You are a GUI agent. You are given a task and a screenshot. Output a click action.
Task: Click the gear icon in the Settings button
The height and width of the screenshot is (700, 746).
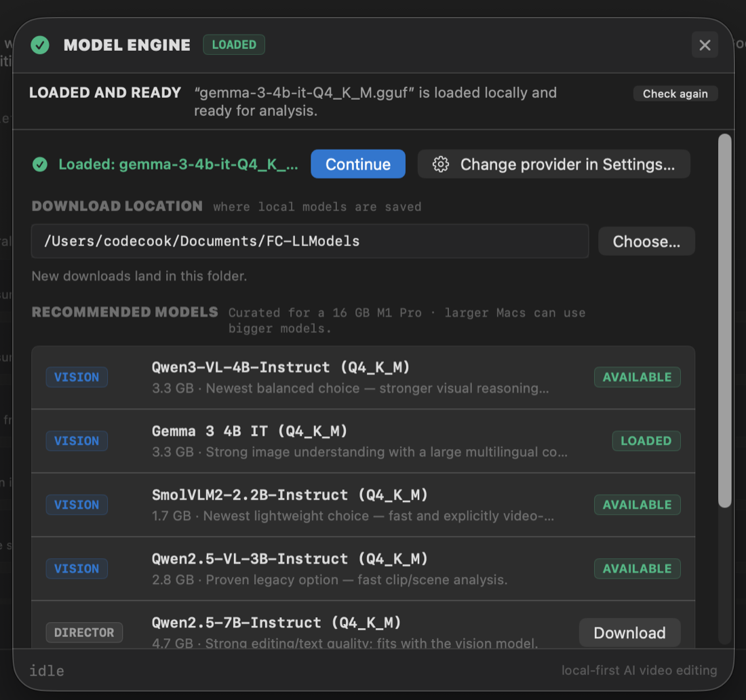point(441,164)
